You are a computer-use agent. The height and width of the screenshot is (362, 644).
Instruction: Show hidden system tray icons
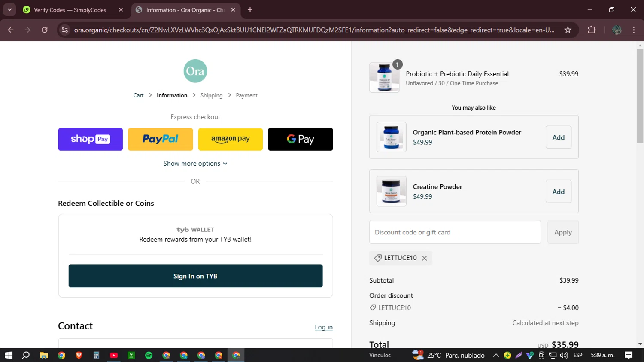click(496, 355)
